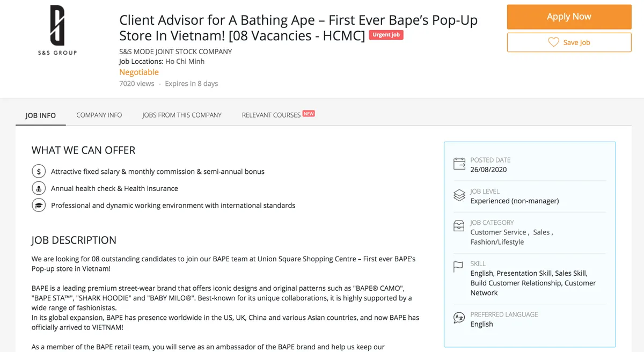644x352 pixels.
Task: Click the Ho Chi Minh location link
Action: click(185, 61)
